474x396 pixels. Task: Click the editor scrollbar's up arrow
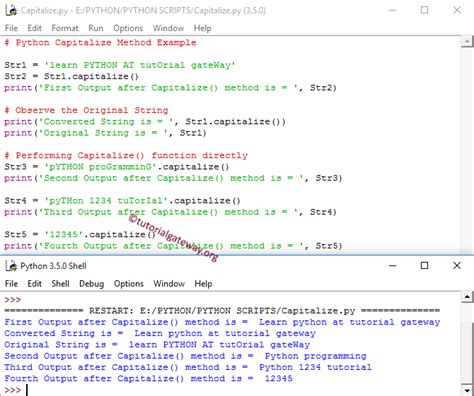(467, 42)
